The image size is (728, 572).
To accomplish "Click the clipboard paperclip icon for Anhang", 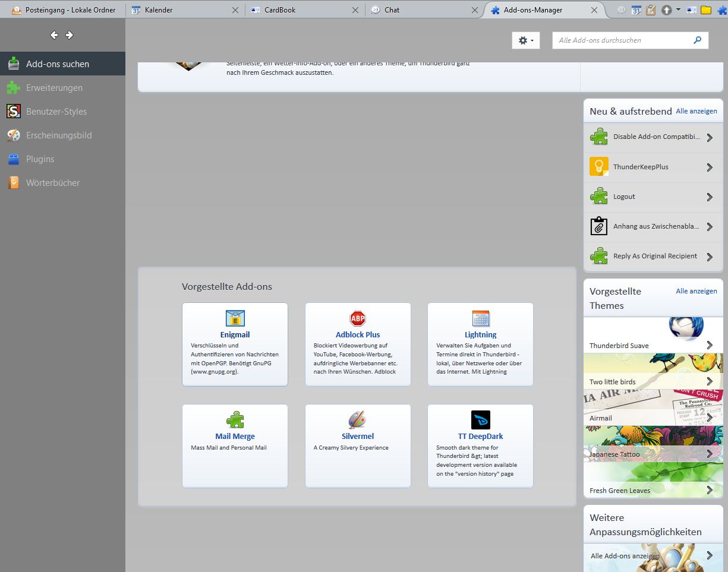I will pyautogui.click(x=599, y=226).
